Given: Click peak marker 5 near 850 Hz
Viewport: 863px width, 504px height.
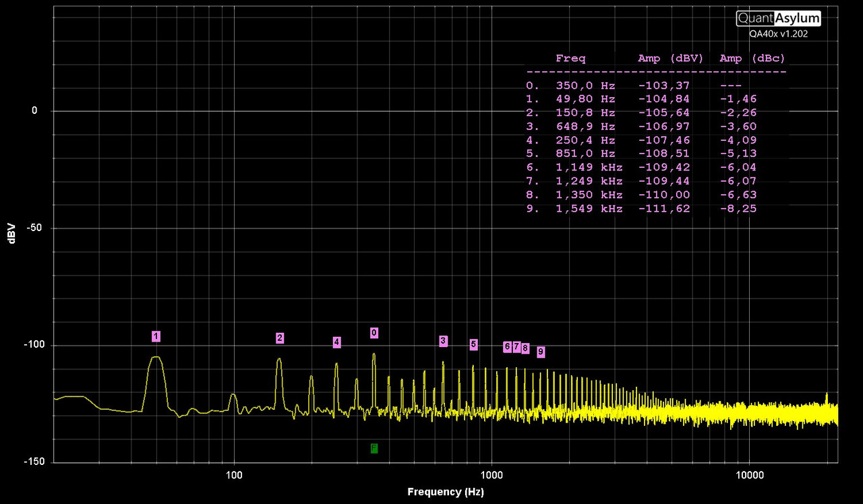Looking at the screenshot, I should click(x=473, y=344).
